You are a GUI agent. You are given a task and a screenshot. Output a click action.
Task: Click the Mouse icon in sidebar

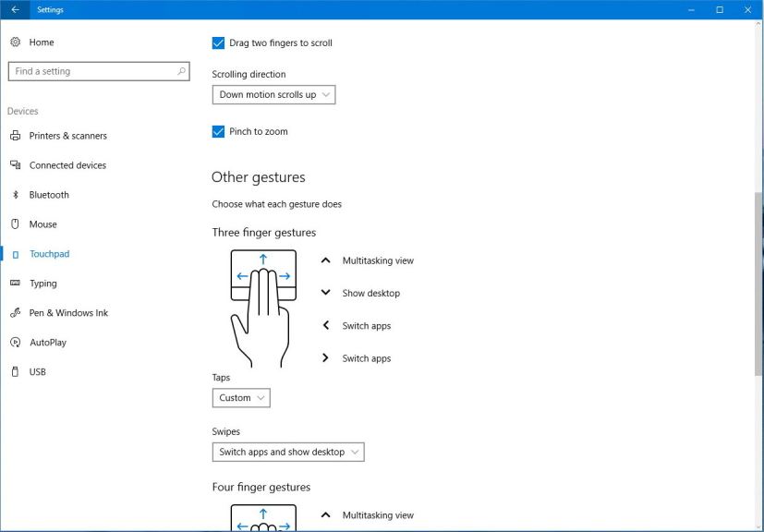[16, 224]
